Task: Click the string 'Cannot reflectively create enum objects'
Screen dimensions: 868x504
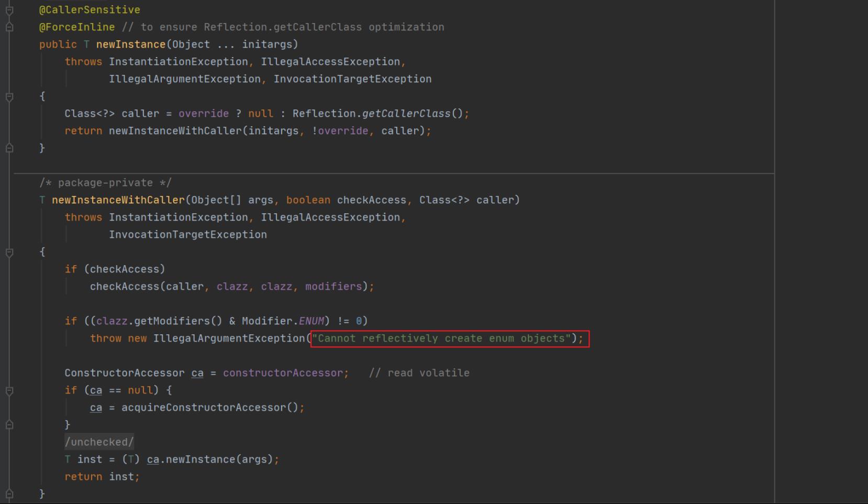Action: (x=441, y=338)
